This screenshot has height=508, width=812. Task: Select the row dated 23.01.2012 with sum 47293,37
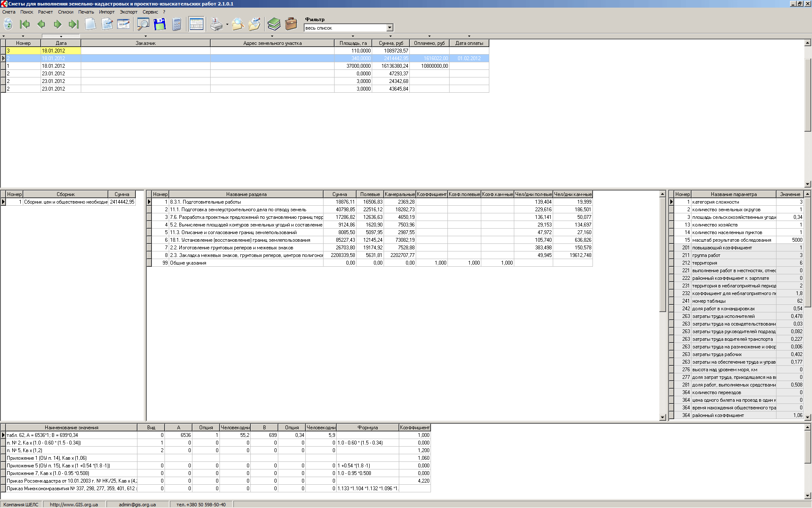[x=247, y=74]
